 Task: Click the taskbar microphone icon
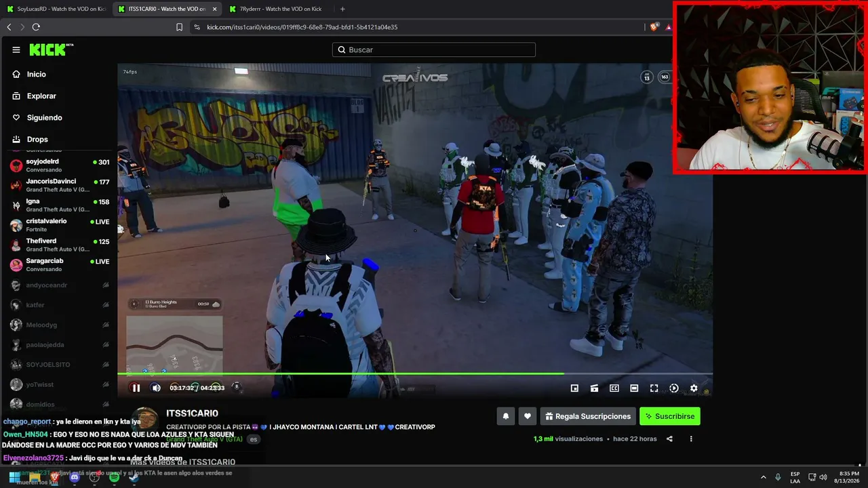point(778,478)
